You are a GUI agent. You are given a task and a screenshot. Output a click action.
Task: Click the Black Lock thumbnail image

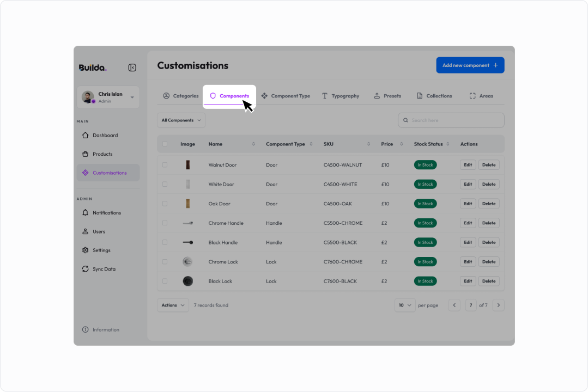click(188, 281)
